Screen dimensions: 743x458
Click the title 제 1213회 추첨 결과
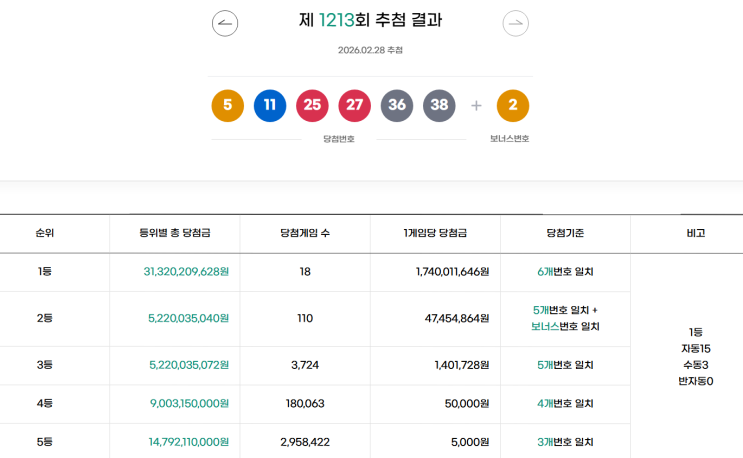pos(370,20)
